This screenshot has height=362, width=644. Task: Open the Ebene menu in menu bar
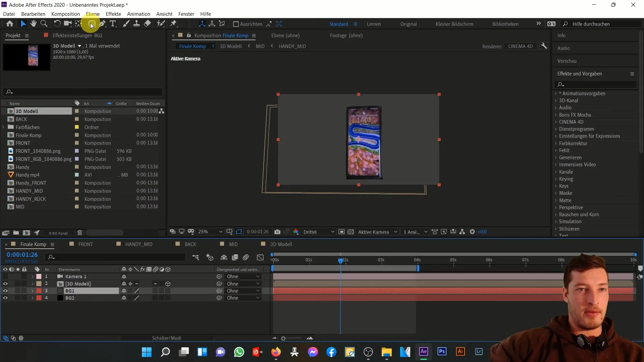pyautogui.click(x=92, y=14)
